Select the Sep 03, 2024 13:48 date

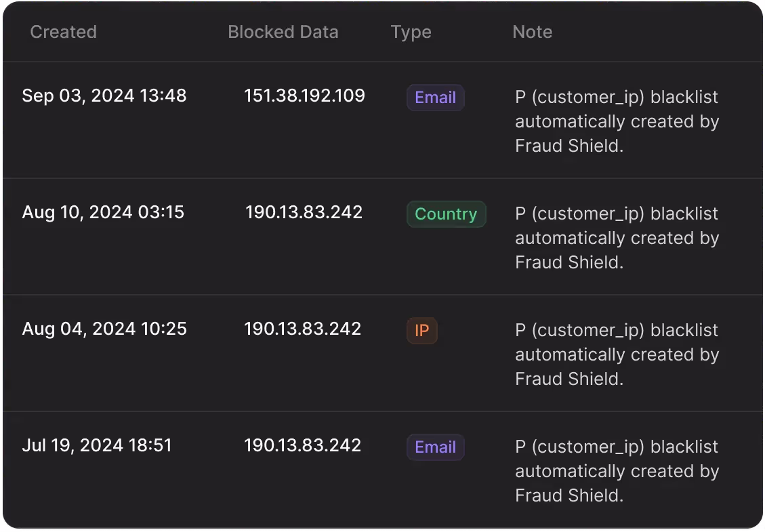104,96
